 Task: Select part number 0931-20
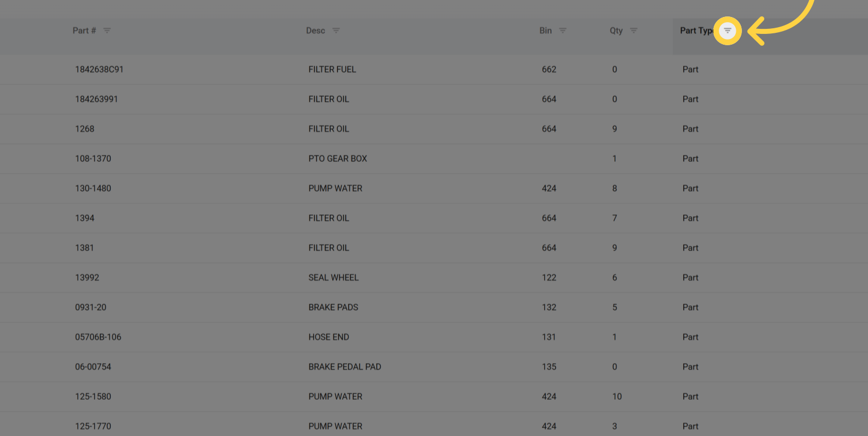(90, 308)
